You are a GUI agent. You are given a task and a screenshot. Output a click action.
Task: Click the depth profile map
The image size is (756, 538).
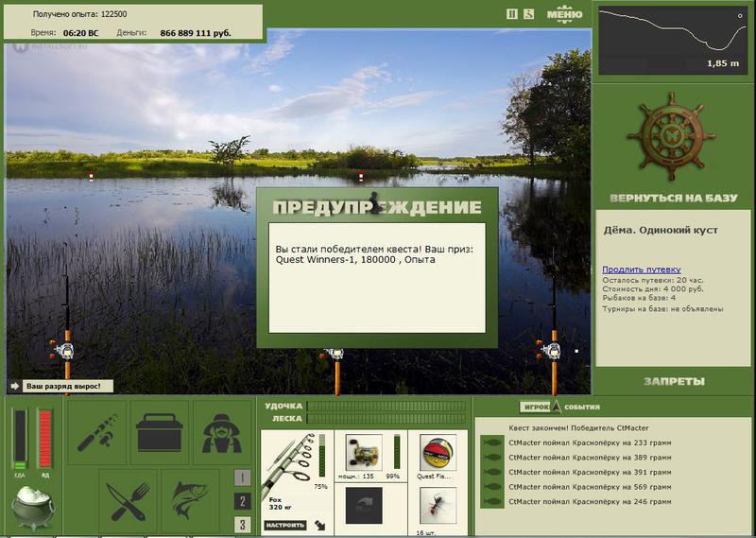pos(672,40)
